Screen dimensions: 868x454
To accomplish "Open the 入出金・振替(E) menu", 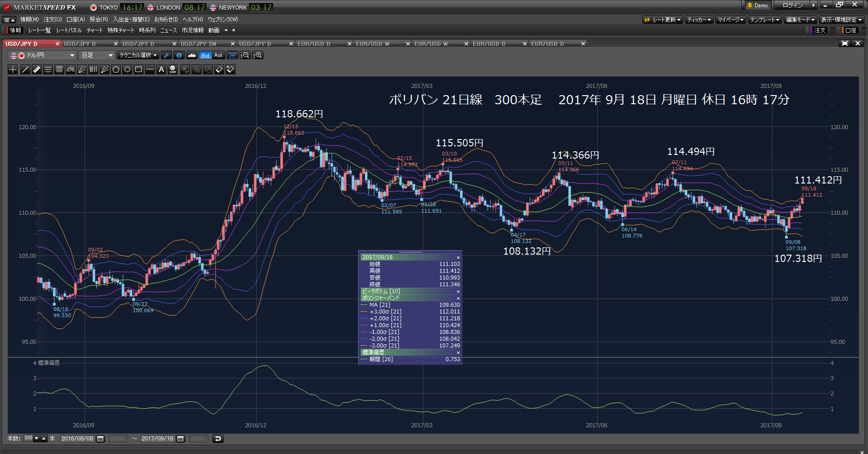I will tap(131, 19).
